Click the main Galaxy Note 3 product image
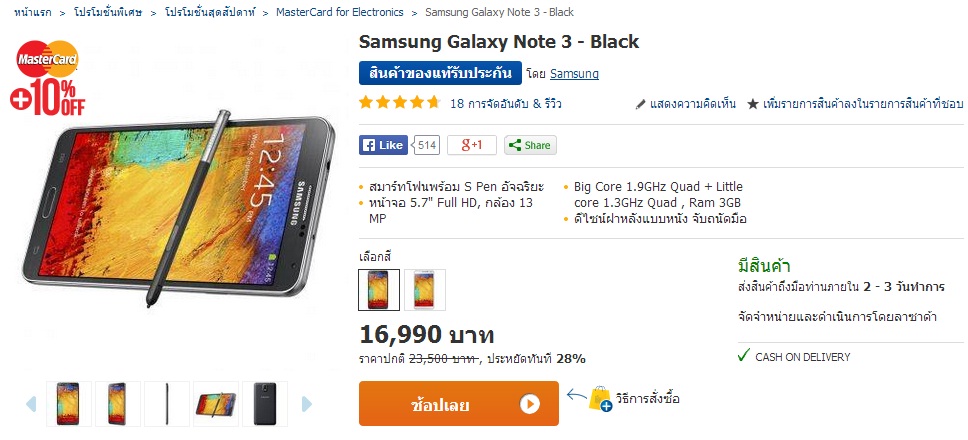This screenshot has width=968, height=440. point(179,207)
